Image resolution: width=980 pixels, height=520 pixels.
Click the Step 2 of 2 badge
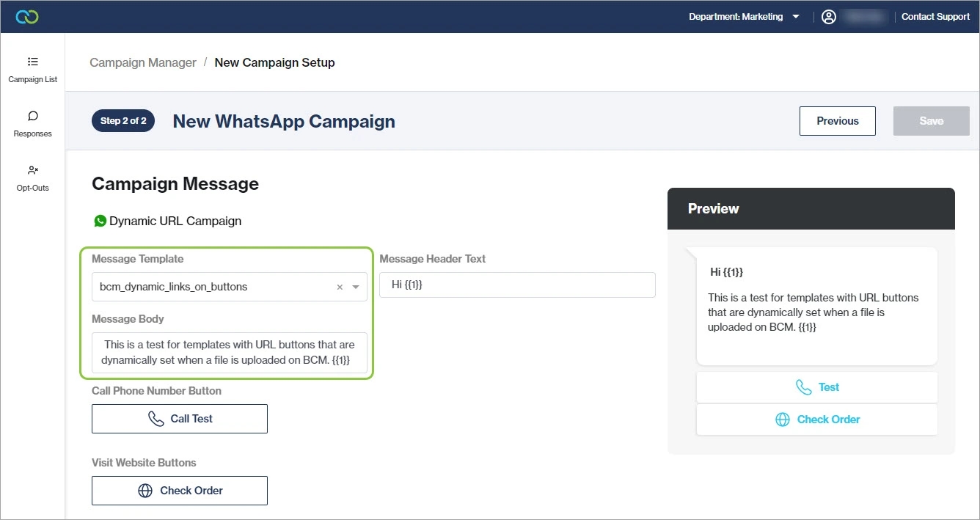(123, 121)
